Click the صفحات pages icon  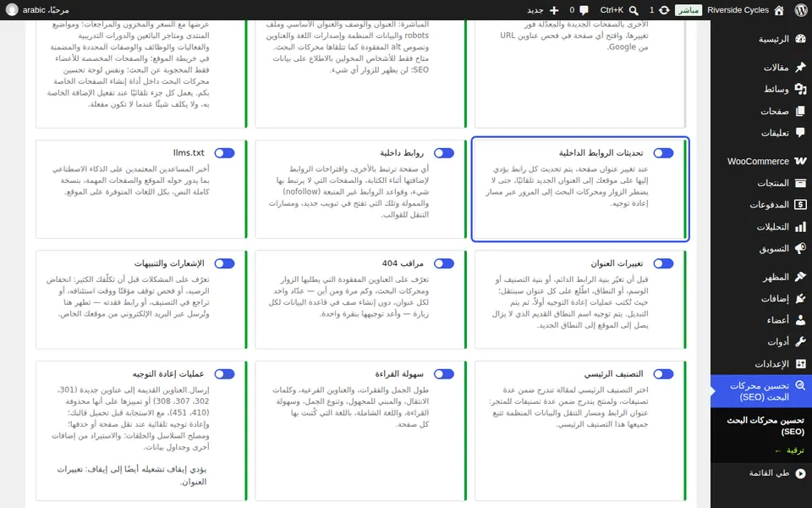pos(801,111)
